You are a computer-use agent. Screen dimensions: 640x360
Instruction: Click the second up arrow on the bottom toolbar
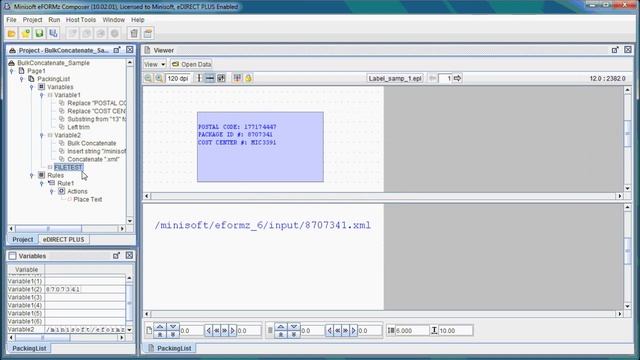tap(280, 327)
